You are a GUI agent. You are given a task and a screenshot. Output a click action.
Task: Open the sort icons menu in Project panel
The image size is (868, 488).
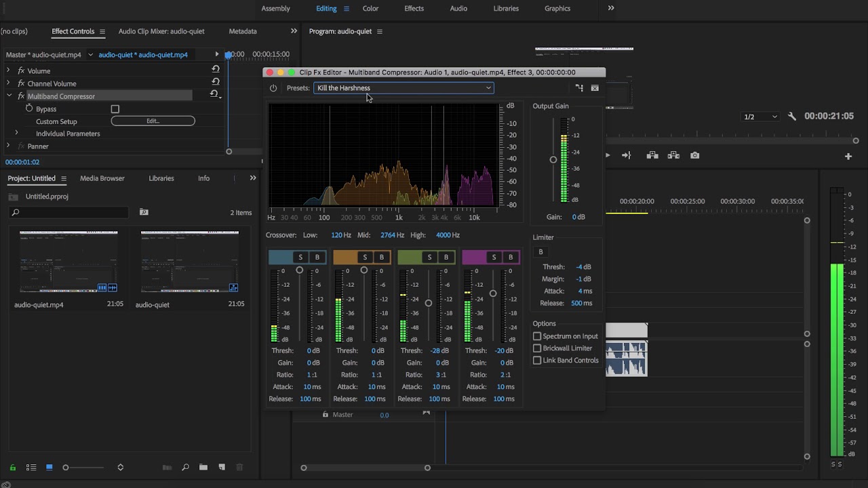tap(120, 467)
